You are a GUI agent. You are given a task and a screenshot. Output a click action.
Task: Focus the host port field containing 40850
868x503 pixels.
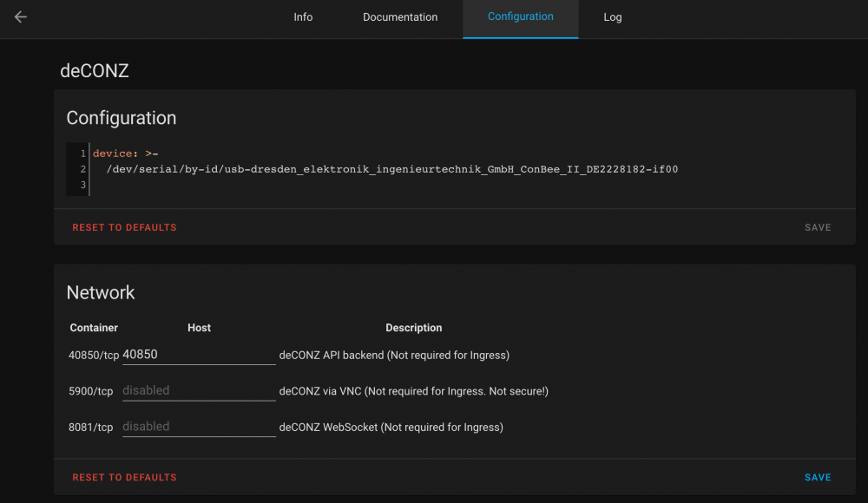(198, 355)
